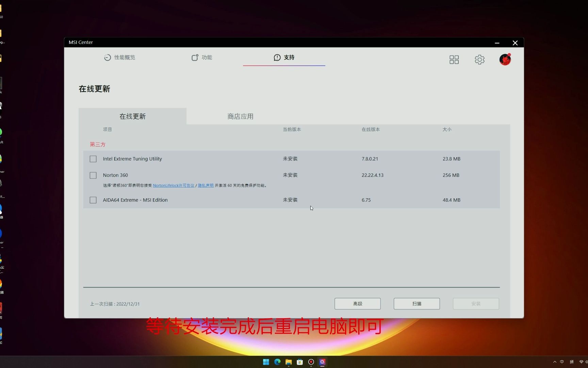Minimize the MSI Center window
The height and width of the screenshot is (368, 588).
pos(497,43)
